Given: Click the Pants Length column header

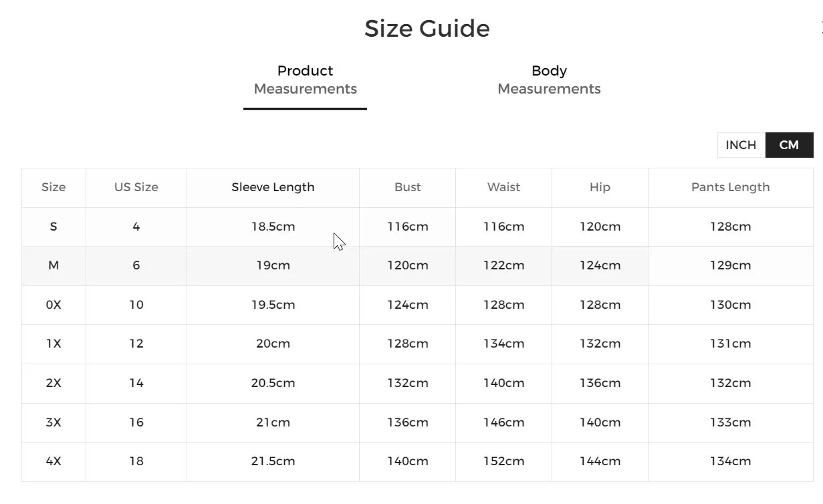Looking at the screenshot, I should click(x=730, y=187).
